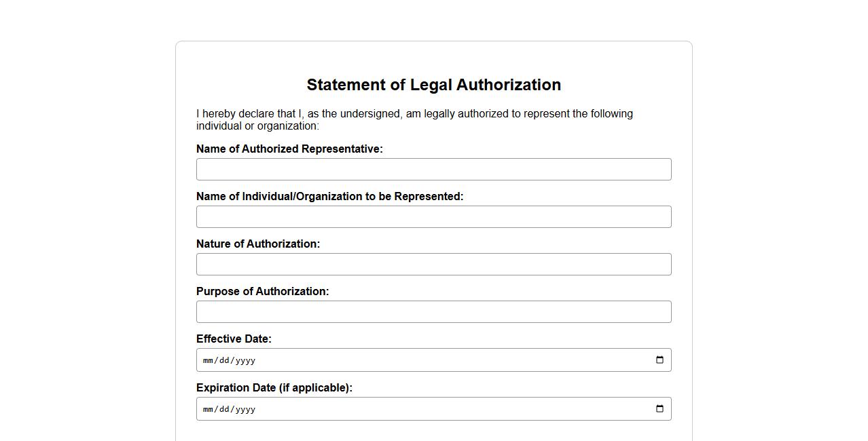This screenshot has height=441, width=868.
Task: Open the Expiration Date calendar picker icon
Action: [x=659, y=409]
